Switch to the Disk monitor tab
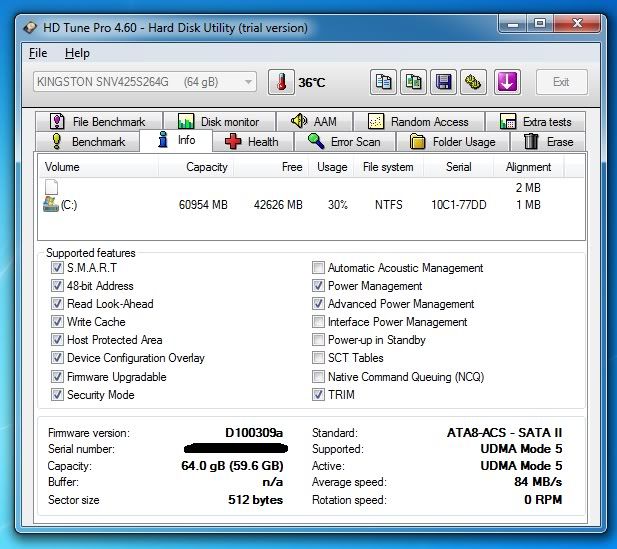Viewport: 617px width, 549px height. pyautogui.click(x=219, y=122)
